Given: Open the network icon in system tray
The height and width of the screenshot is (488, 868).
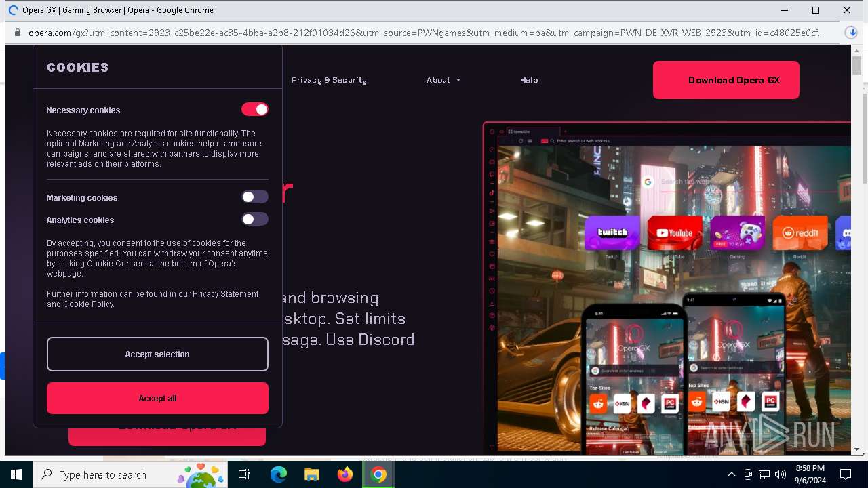Looking at the screenshot, I should 764,474.
